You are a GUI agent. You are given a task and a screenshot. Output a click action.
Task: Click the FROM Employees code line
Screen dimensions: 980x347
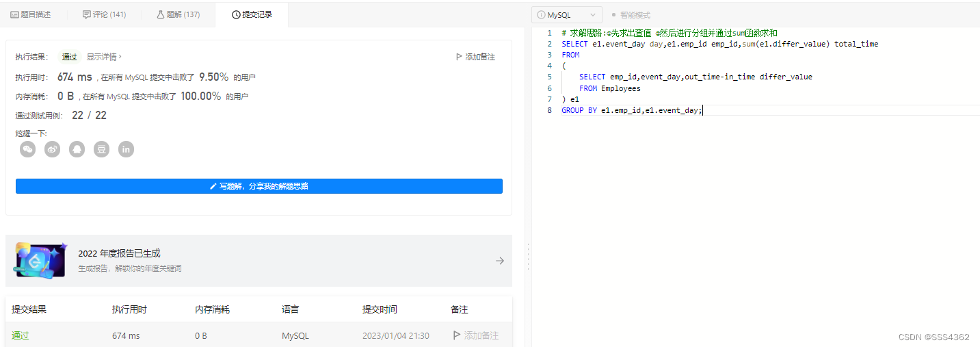tap(610, 88)
